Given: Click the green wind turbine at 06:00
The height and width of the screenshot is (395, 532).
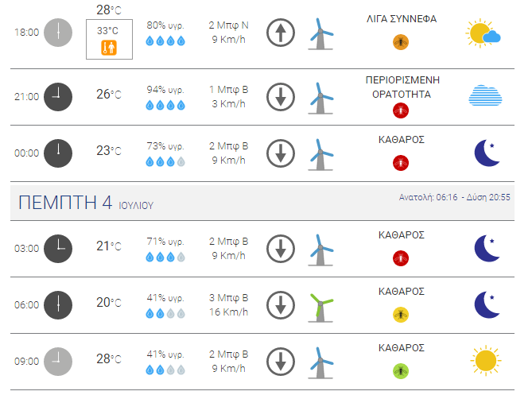Looking at the screenshot, I should pos(320,308).
